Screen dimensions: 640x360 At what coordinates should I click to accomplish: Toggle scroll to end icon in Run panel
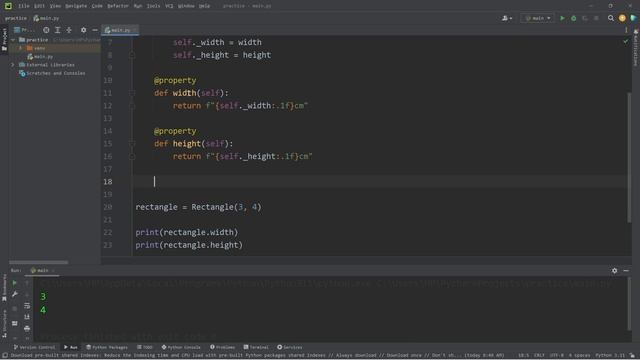click(27, 317)
